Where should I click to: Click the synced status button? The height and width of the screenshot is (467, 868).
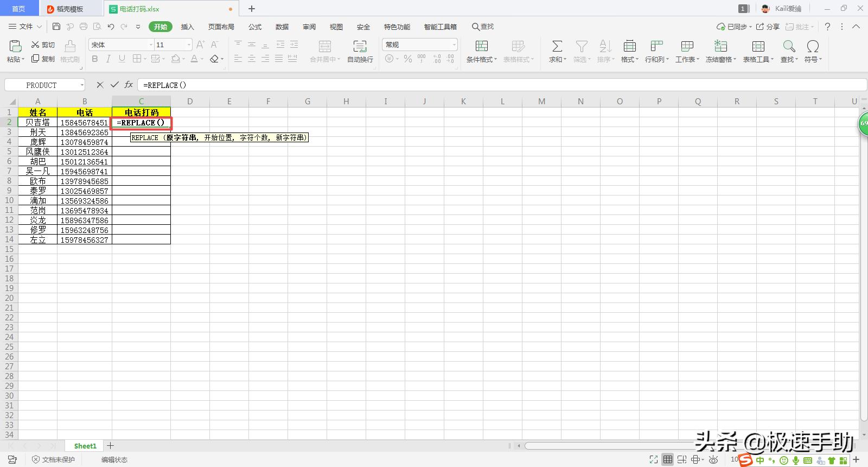click(x=734, y=27)
